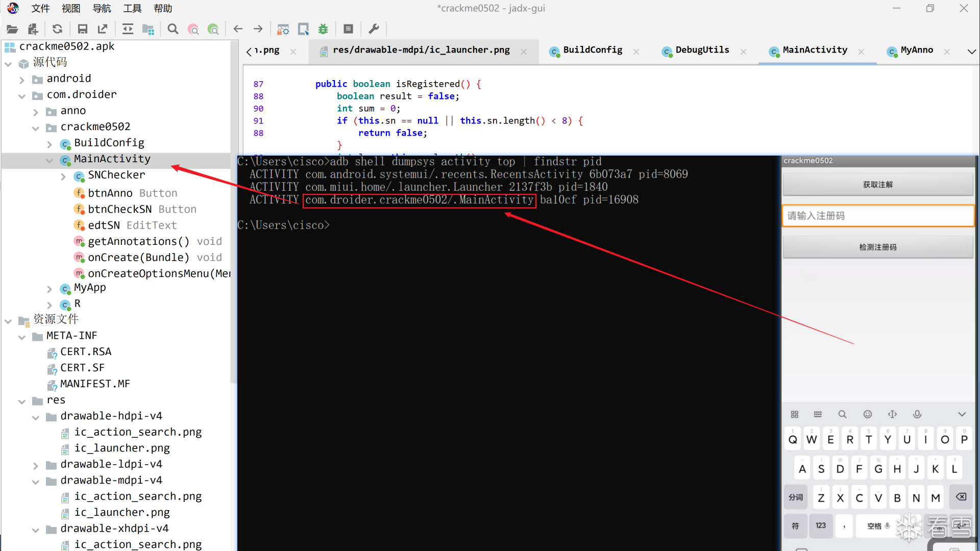Open the tab list dropdown arrow
The width and height of the screenshot is (980, 551).
click(x=971, y=51)
